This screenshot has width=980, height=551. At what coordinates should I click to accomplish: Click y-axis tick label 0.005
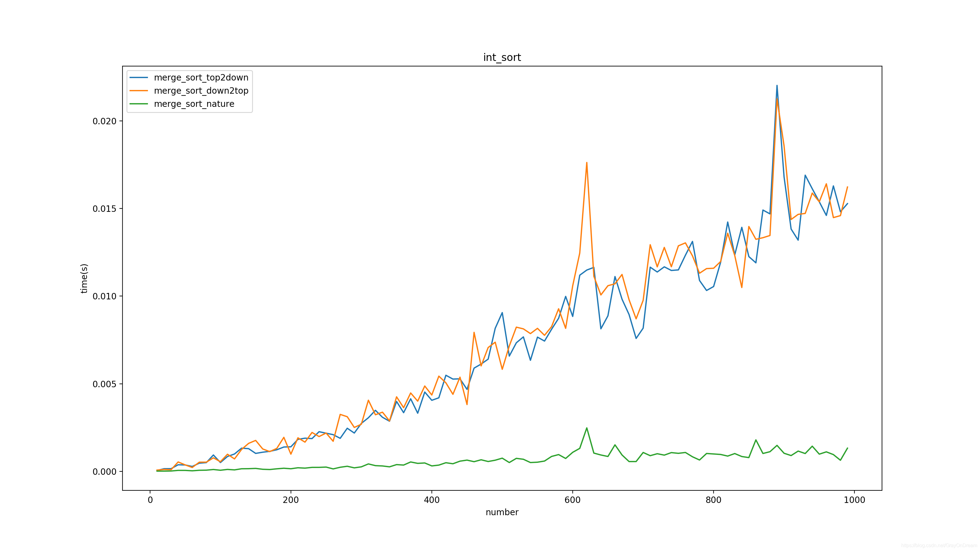[x=104, y=384]
